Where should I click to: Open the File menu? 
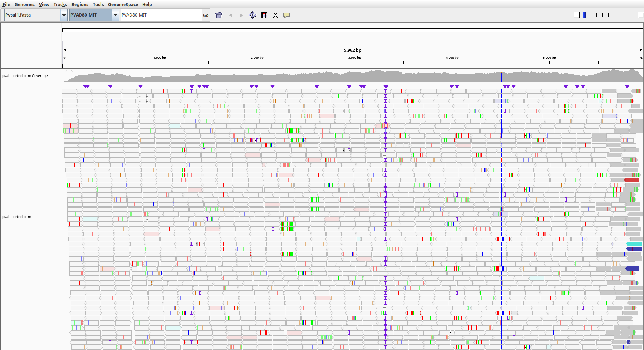pos(6,4)
